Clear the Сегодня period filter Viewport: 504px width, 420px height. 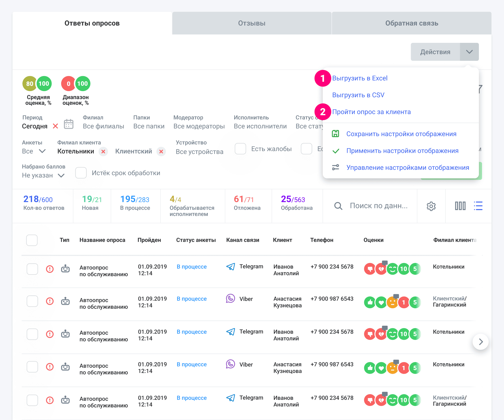tap(55, 126)
